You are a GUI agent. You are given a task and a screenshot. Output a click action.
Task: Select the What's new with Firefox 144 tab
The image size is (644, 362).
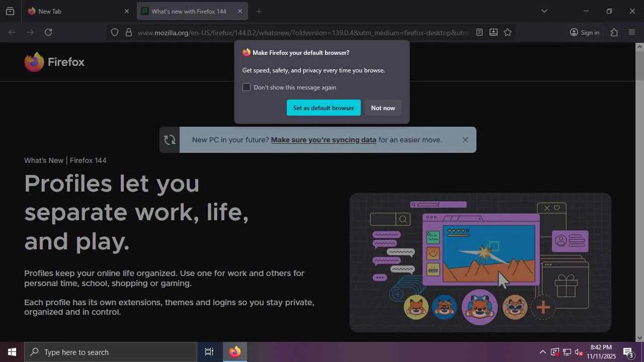pos(192,11)
